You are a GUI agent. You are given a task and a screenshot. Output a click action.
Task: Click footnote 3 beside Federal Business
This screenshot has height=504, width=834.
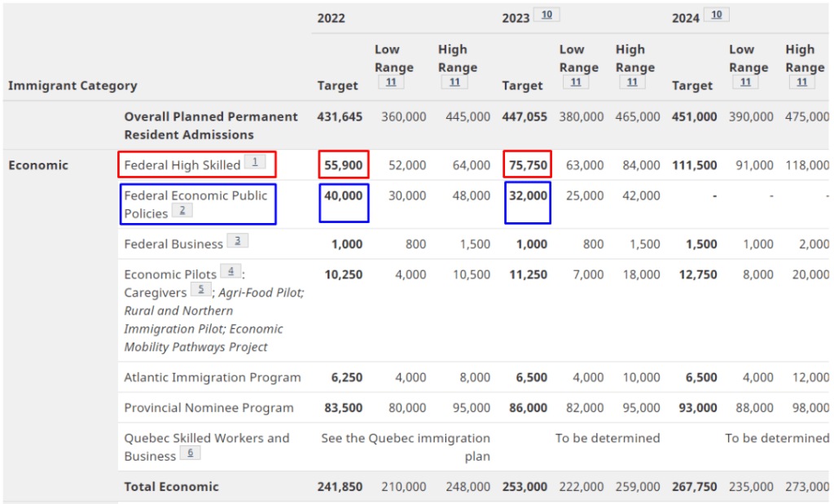tap(237, 241)
